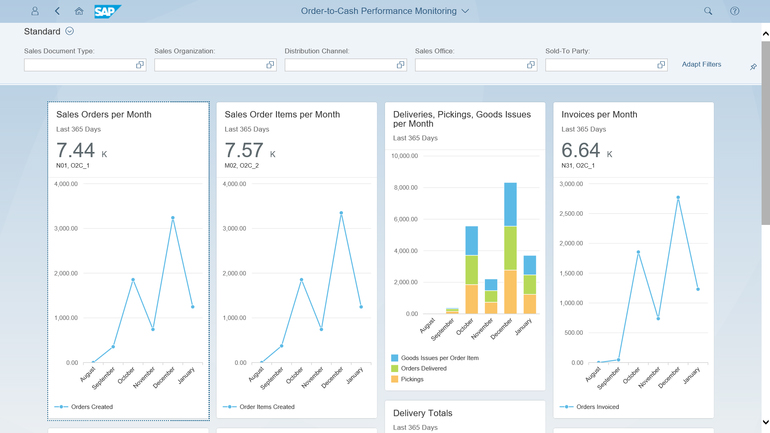This screenshot has width=770, height=433.
Task: Open value help for Distribution Channel
Action: [400, 65]
